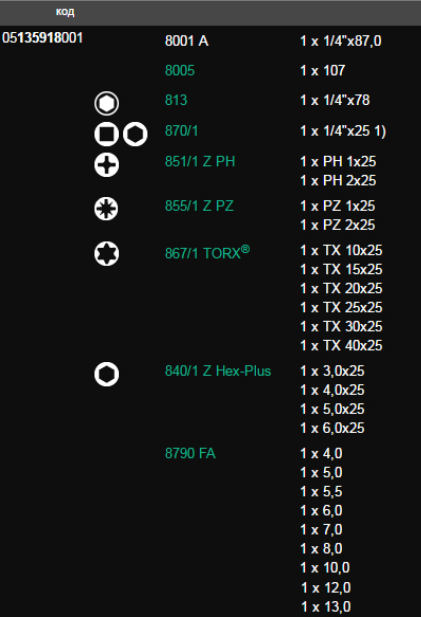Image resolution: width=421 pixels, height=617 pixels.
Task: Open the 8005 product link
Action: coord(180,70)
